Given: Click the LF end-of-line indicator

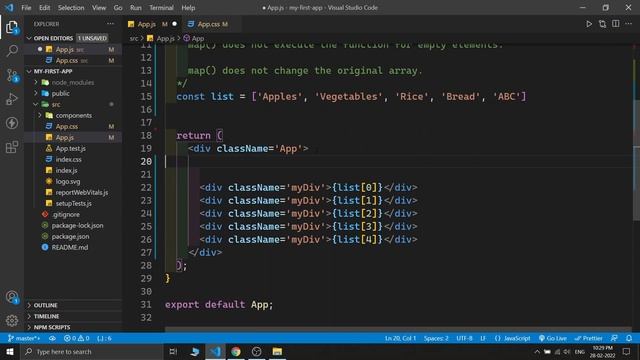Looking at the screenshot, I should [x=483, y=338].
